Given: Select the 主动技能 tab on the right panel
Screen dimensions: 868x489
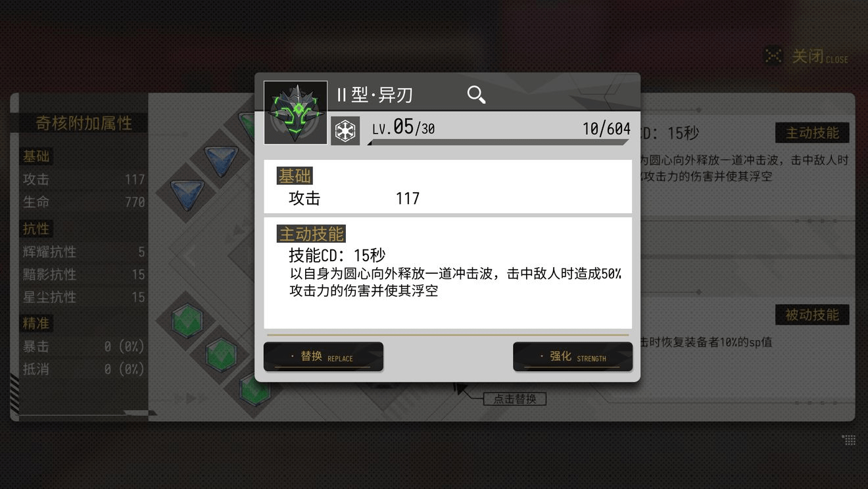Looking at the screenshot, I should point(812,133).
